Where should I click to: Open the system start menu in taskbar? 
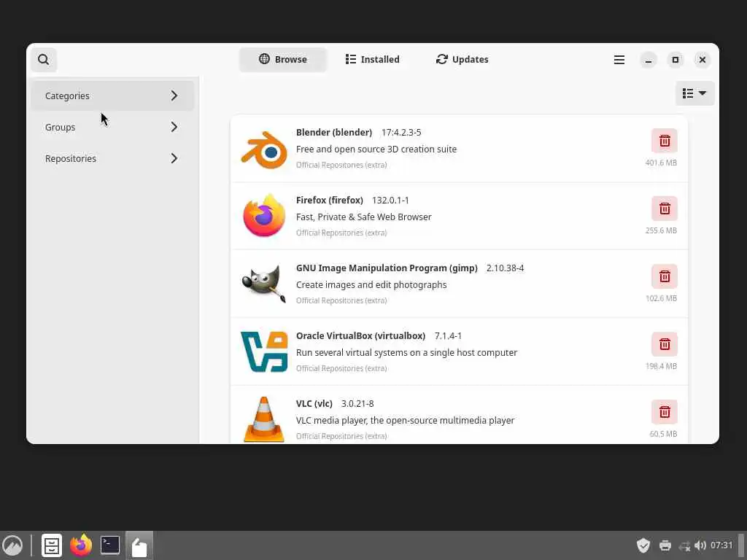12,545
